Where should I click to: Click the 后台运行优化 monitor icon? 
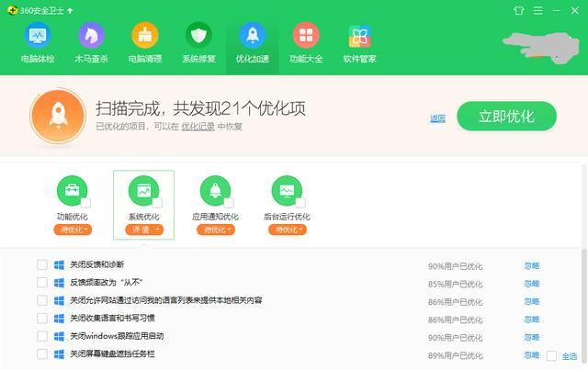[287, 190]
